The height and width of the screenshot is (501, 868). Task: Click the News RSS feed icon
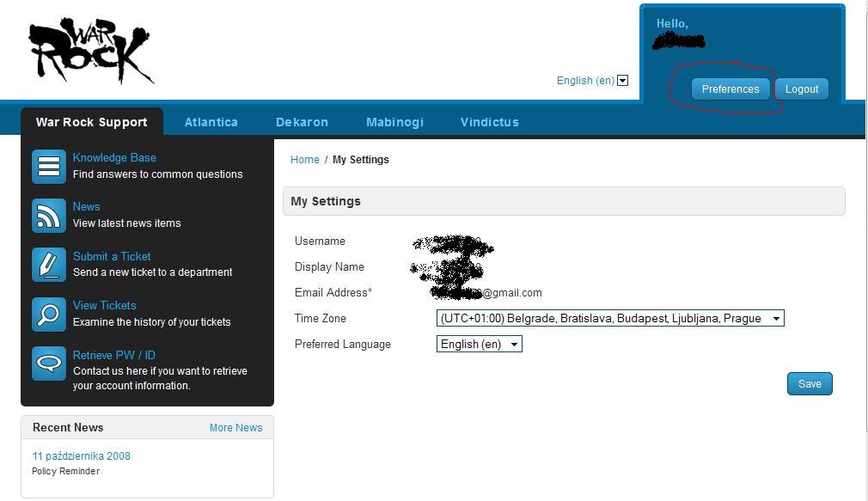pos(49,216)
